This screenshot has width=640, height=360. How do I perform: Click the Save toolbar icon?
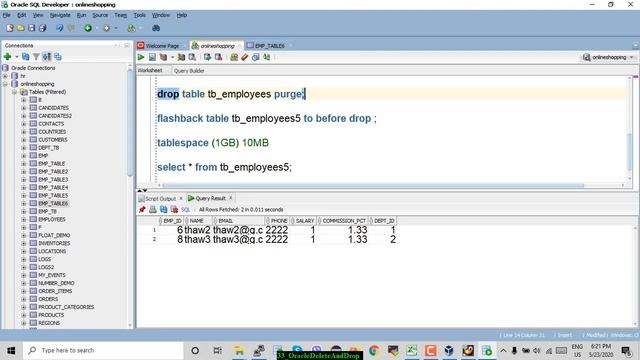(x=31, y=28)
